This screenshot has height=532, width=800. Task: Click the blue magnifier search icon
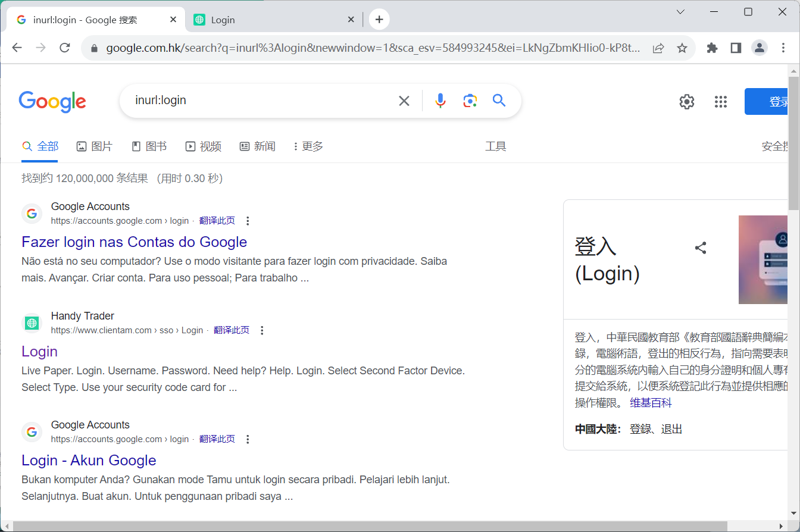(x=499, y=101)
